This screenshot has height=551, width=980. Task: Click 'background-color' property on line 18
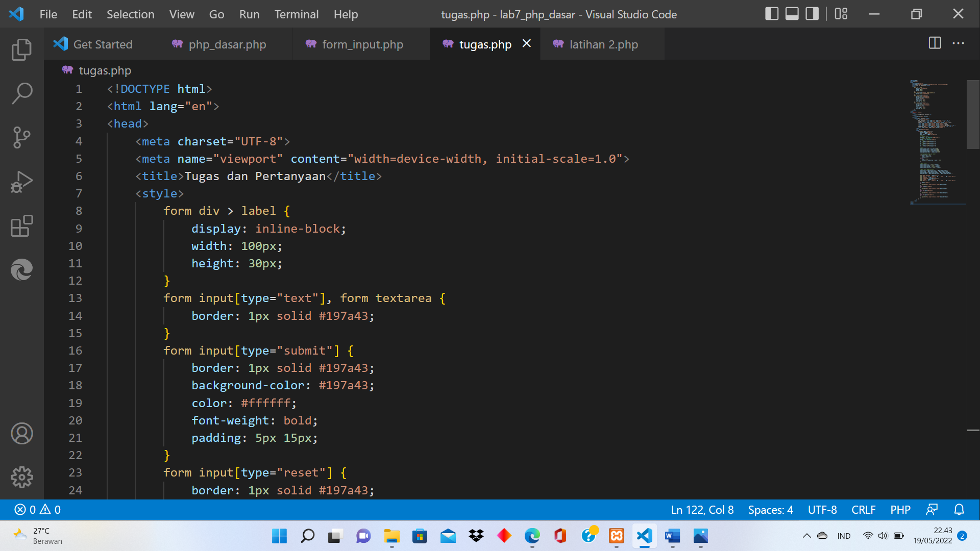pyautogui.click(x=248, y=385)
